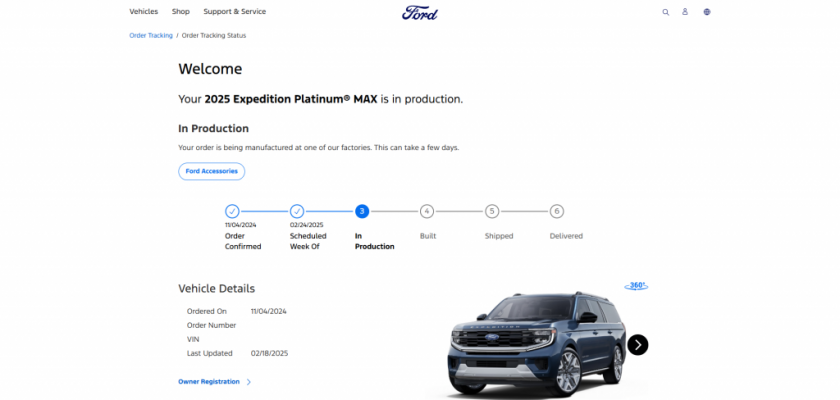Click the Welcome heading
The image size is (840, 400).
point(210,69)
